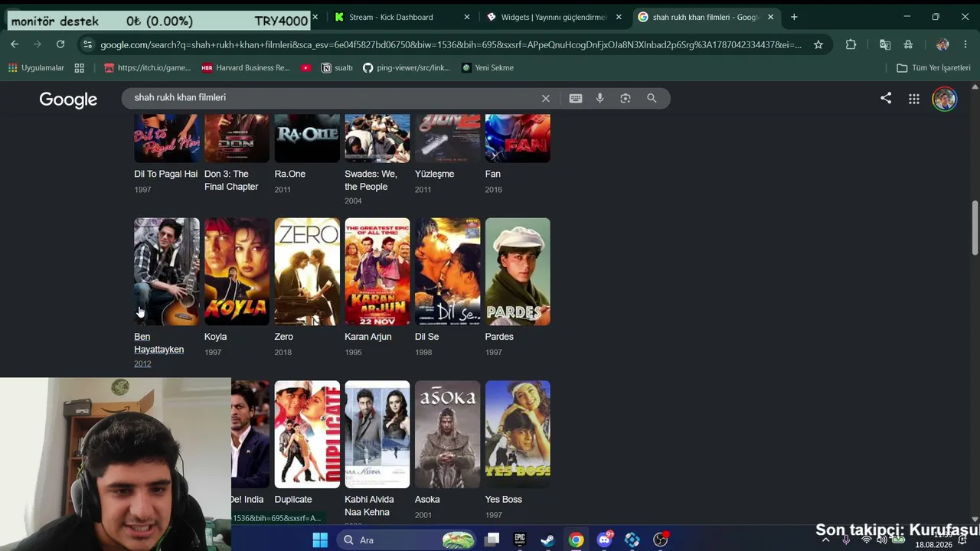Viewport: 980px width, 551px height.
Task: Bookmark this page with the star icon
Action: click(818, 44)
